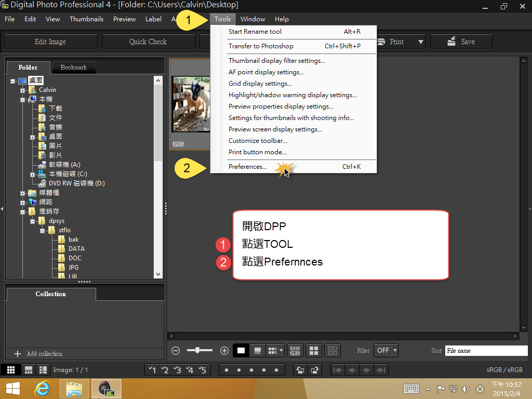Apply check mark 3 to the image
This screenshot has width=532, height=399.
click(178, 370)
